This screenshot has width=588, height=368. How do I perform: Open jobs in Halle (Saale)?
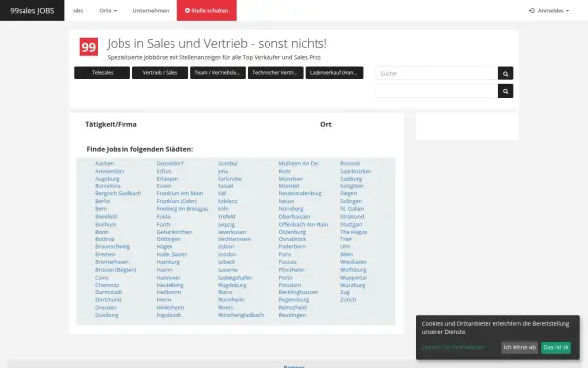(171, 254)
